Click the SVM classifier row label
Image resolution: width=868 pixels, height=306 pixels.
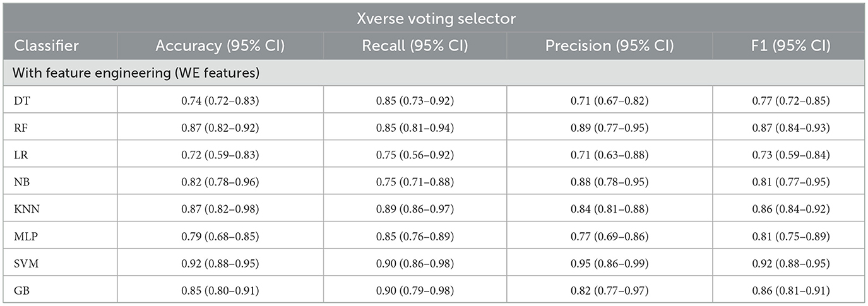[25, 262]
